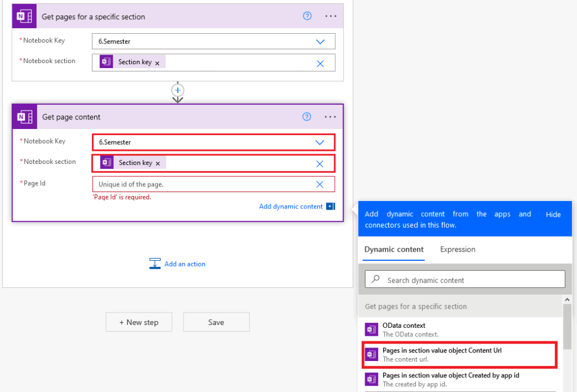The height and width of the screenshot is (392, 577).
Task: Click the Add an action arrow icon
Action: (x=154, y=263)
